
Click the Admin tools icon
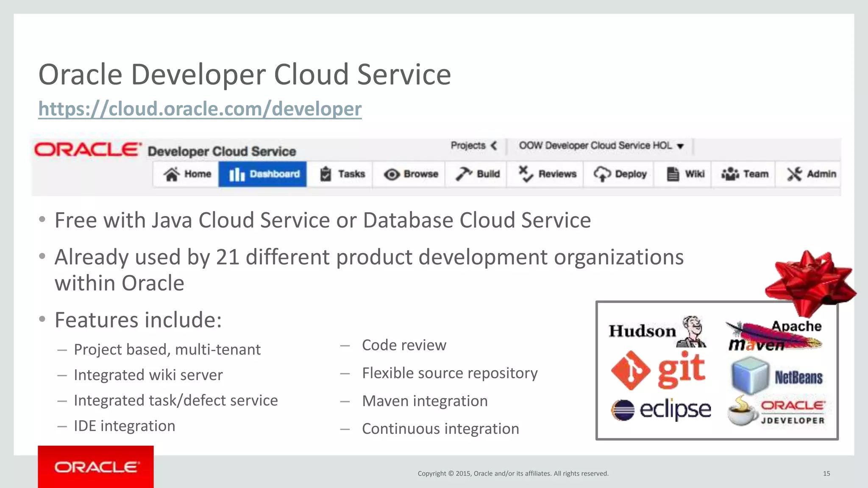click(x=795, y=174)
